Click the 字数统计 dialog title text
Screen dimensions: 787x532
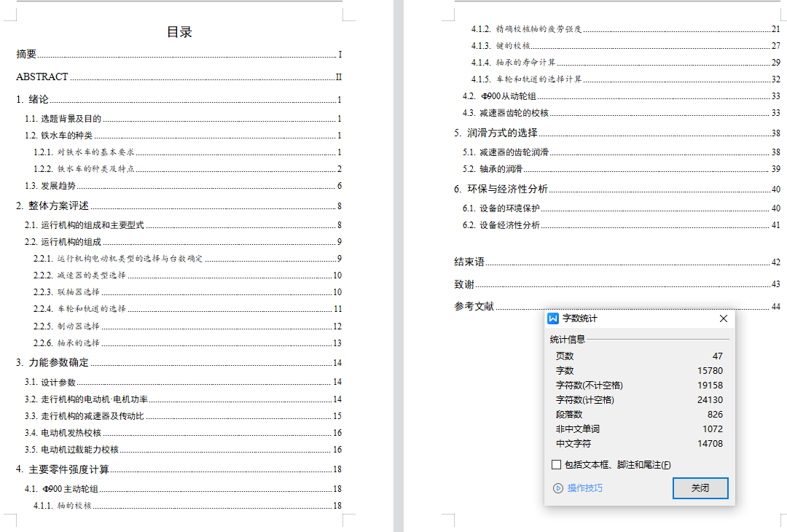[x=580, y=318]
